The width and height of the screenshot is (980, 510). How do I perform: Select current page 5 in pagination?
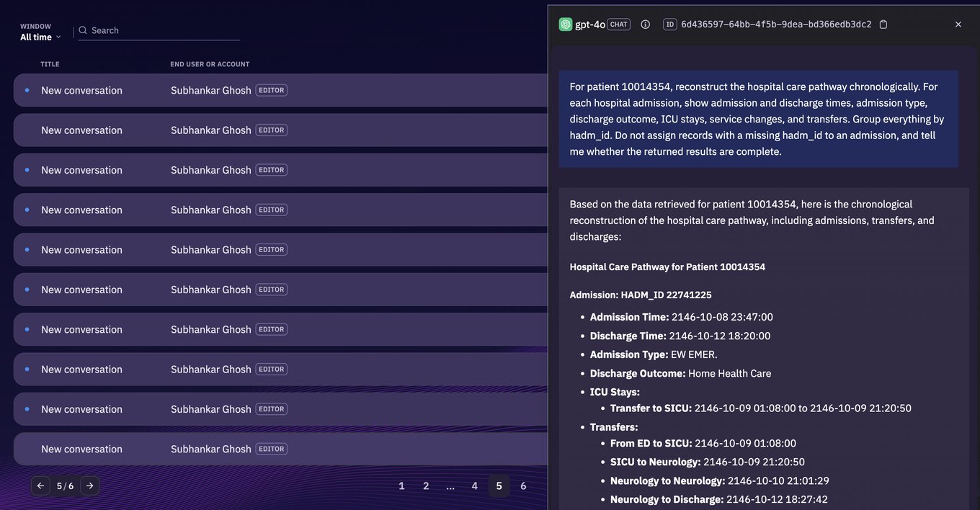(499, 486)
